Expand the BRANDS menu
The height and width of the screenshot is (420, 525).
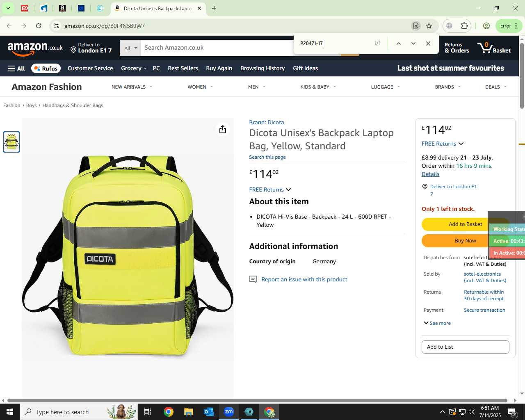pyautogui.click(x=447, y=87)
